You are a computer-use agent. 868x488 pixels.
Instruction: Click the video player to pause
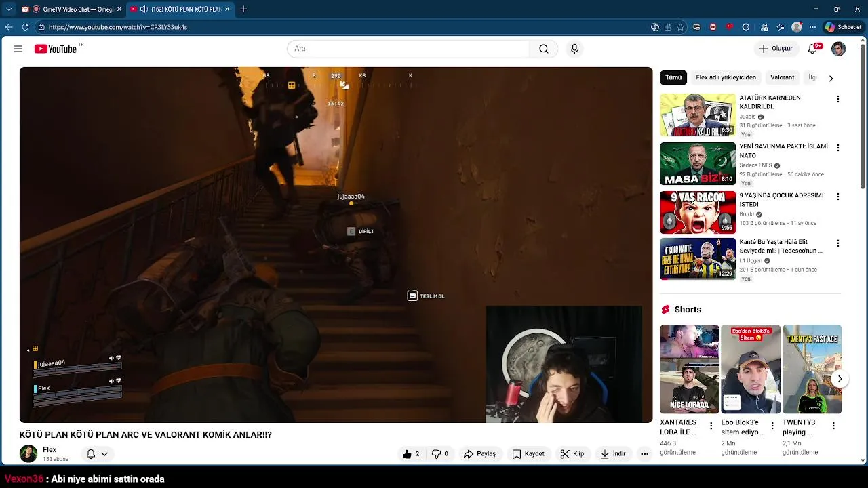pos(336,245)
